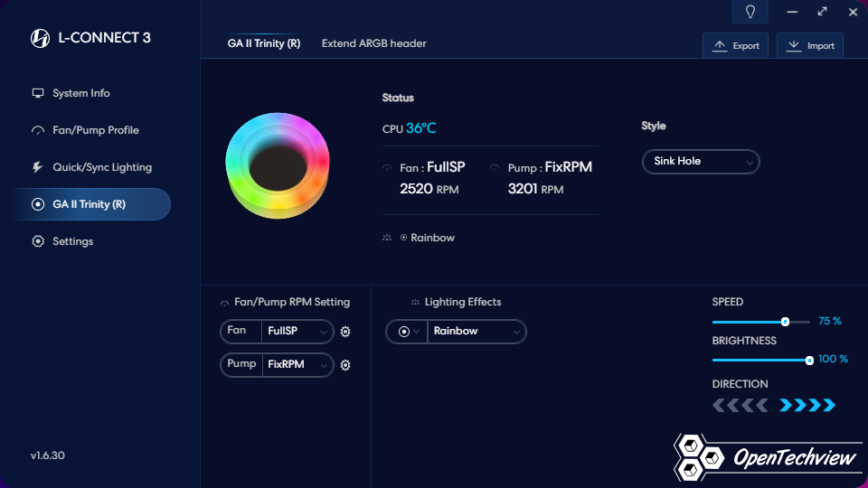The height and width of the screenshot is (488, 868).
Task: Open the Style dropdown showing Sink Hole
Action: tap(701, 162)
